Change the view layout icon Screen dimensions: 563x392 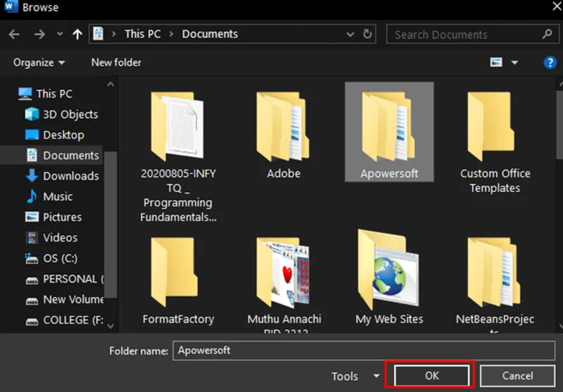point(496,63)
